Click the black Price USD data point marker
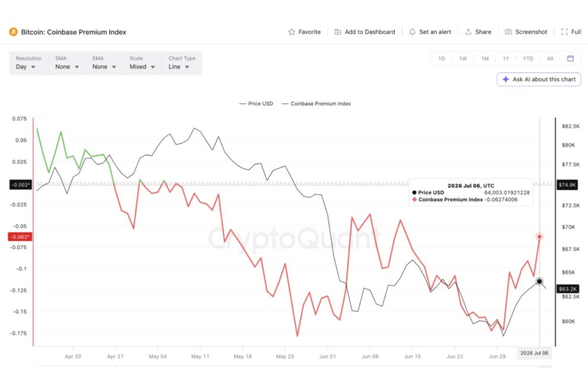This screenshot has width=588, height=392. tap(539, 282)
